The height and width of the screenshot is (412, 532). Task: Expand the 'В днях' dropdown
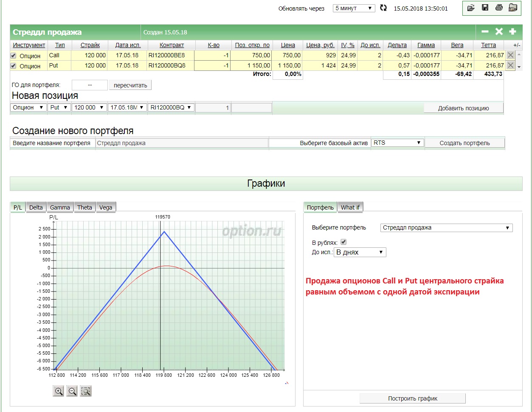coord(360,252)
